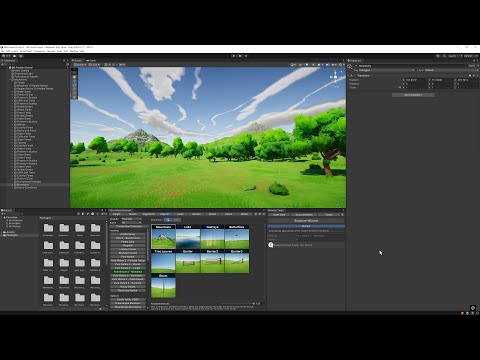Select Main Camera in the Hierarchy

[x=22, y=71]
